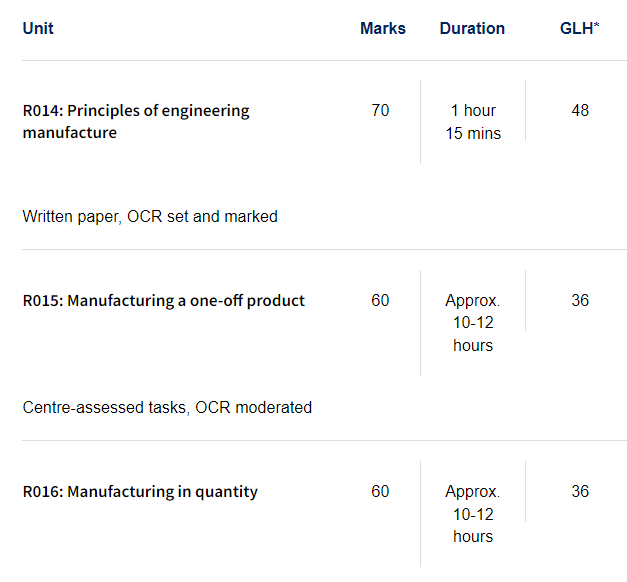Click the word manufacture under R014
The image size is (627, 582).
(x=70, y=132)
